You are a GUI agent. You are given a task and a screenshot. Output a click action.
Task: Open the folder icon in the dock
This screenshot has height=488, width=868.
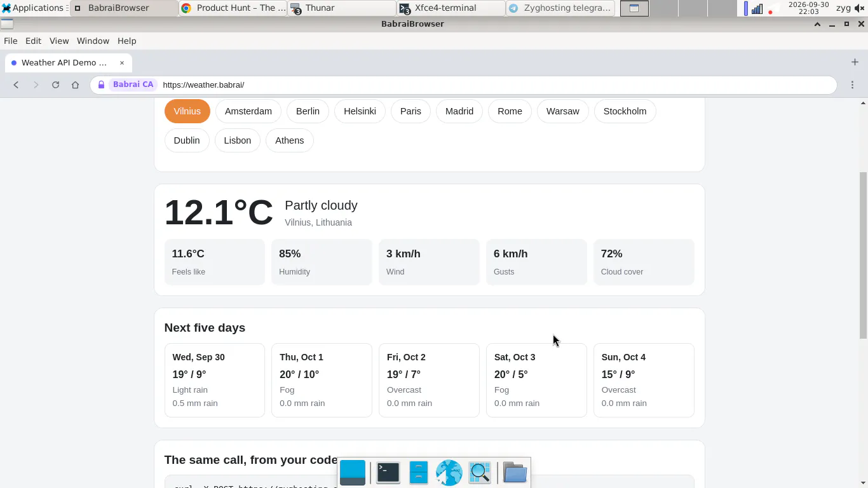(515, 472)
